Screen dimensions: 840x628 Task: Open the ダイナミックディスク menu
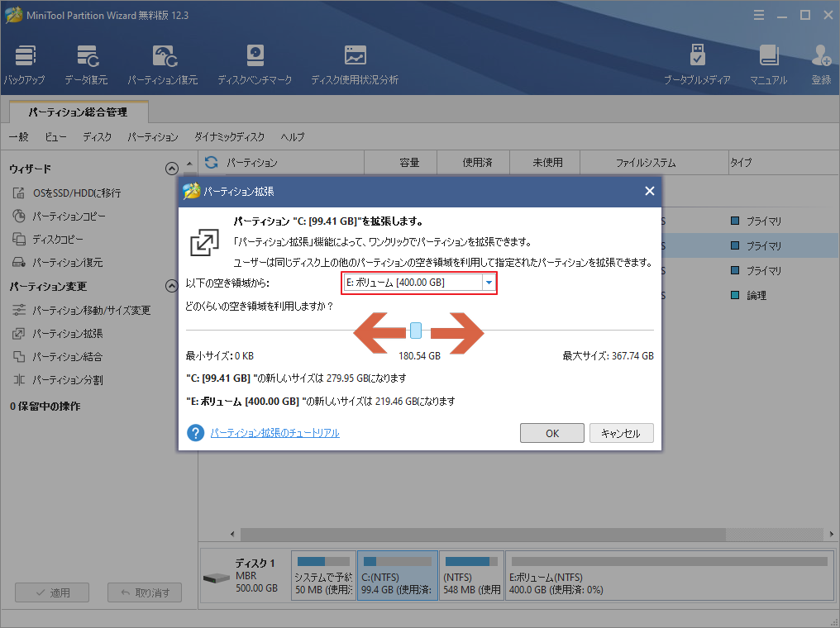point(229,137)
